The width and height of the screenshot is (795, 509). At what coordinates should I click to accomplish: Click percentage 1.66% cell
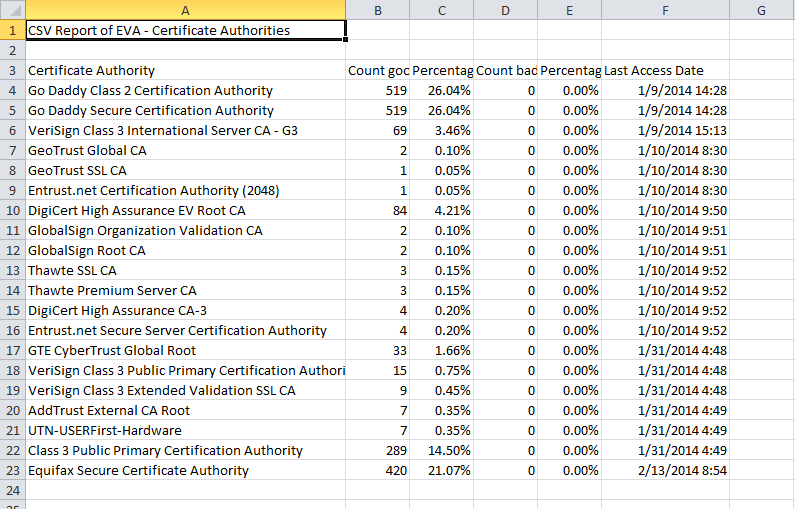tap(442, 350)
